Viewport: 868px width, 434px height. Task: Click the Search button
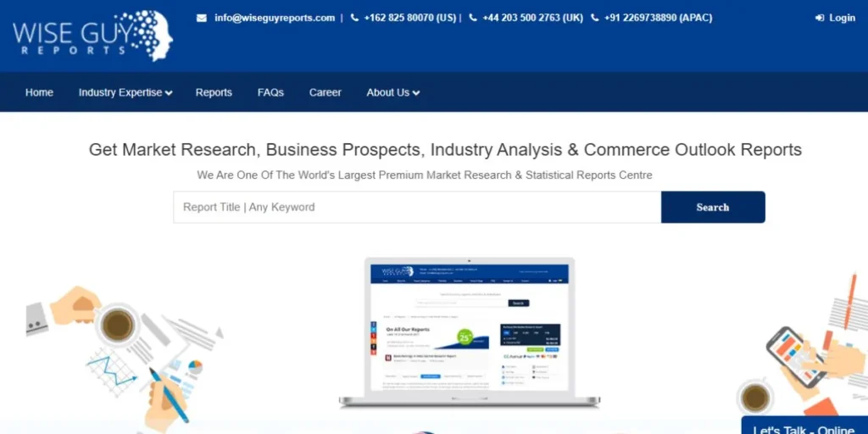(x=713, y=207)
